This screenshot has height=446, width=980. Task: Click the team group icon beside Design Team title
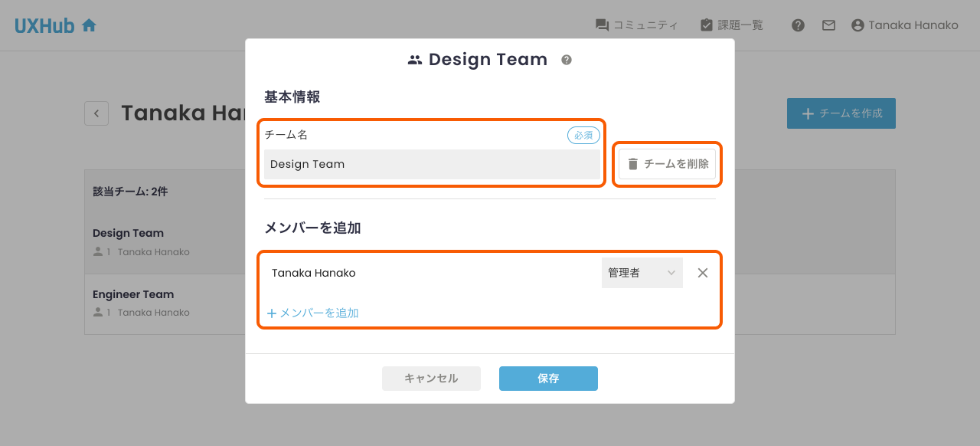(x=414, y=58)
